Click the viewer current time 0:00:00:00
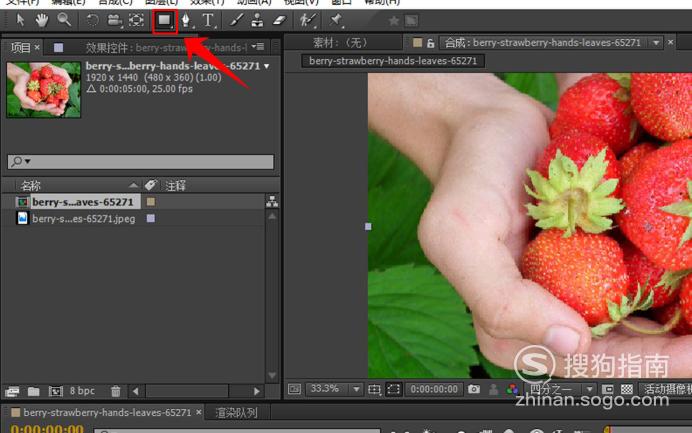Viewport: 692px width, 433px height. coord(434,389)
